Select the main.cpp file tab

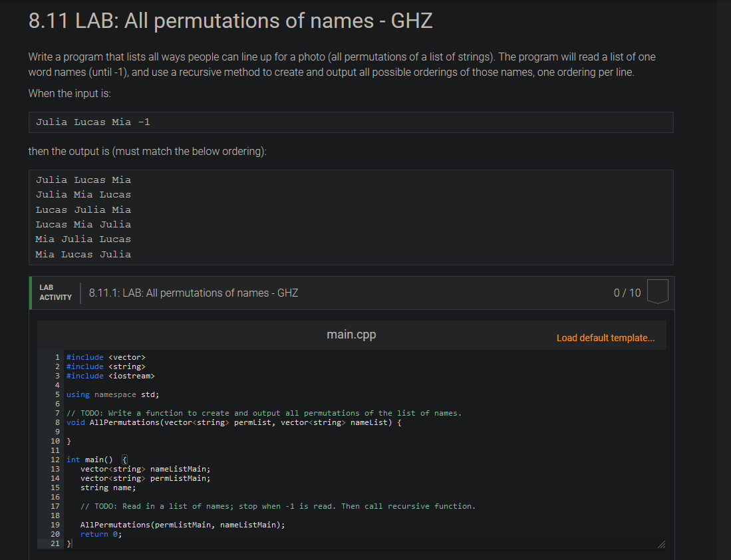click(x=351, y=335)
